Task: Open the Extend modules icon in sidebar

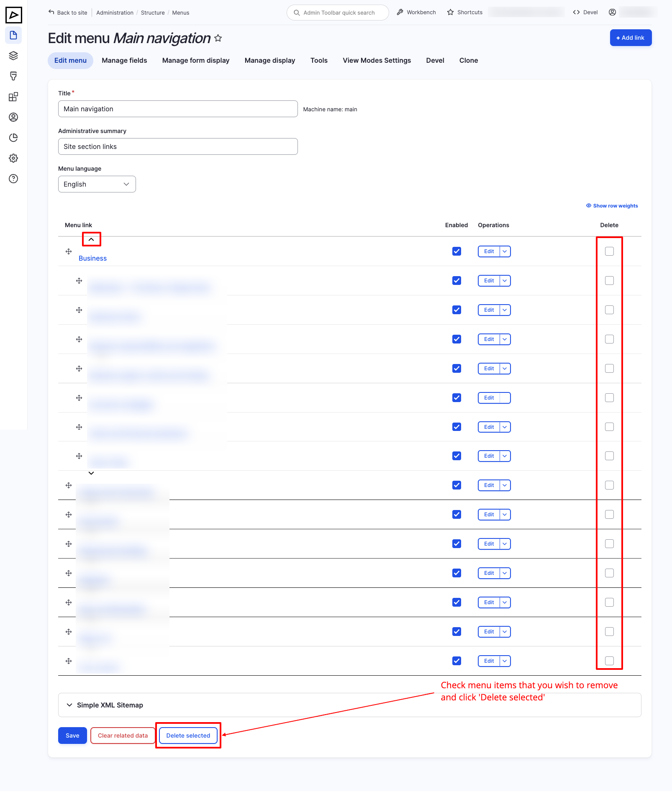Action: coord(13,97)
